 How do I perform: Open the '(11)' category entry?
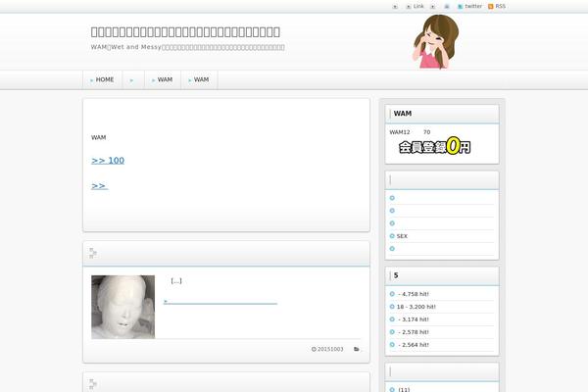pos(404,390)
